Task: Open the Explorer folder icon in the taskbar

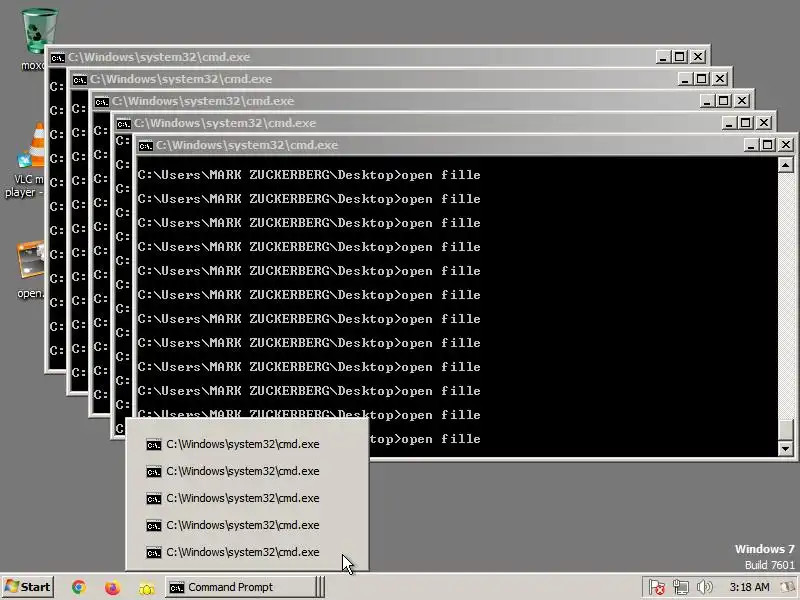Action: pos(146,588)
